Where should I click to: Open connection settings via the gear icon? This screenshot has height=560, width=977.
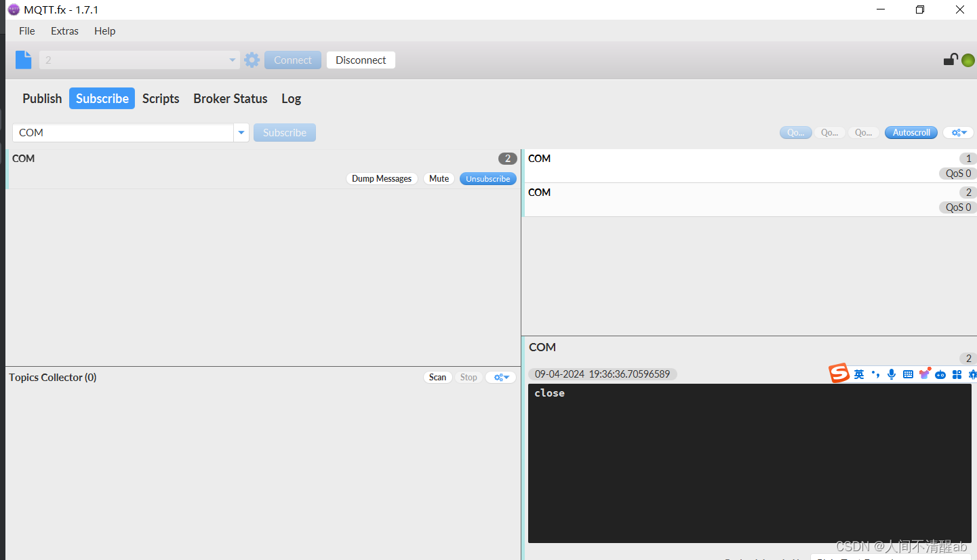252,60
